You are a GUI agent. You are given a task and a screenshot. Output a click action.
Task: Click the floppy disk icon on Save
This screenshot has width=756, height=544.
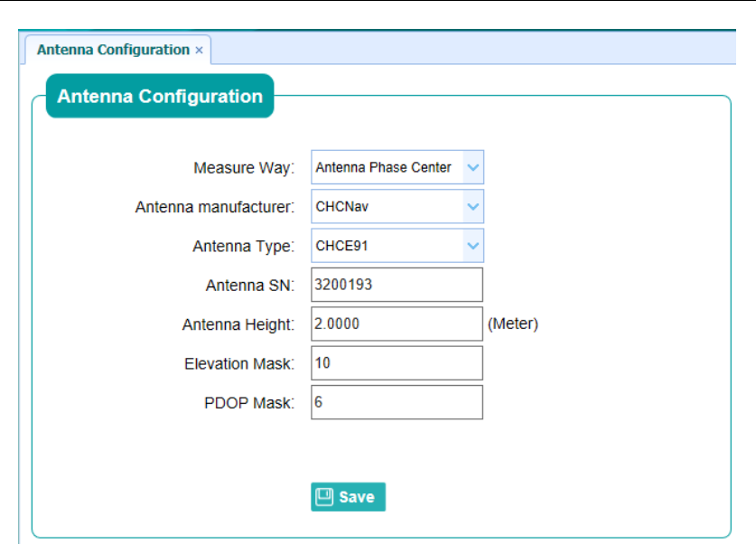[x=323, y=497]
